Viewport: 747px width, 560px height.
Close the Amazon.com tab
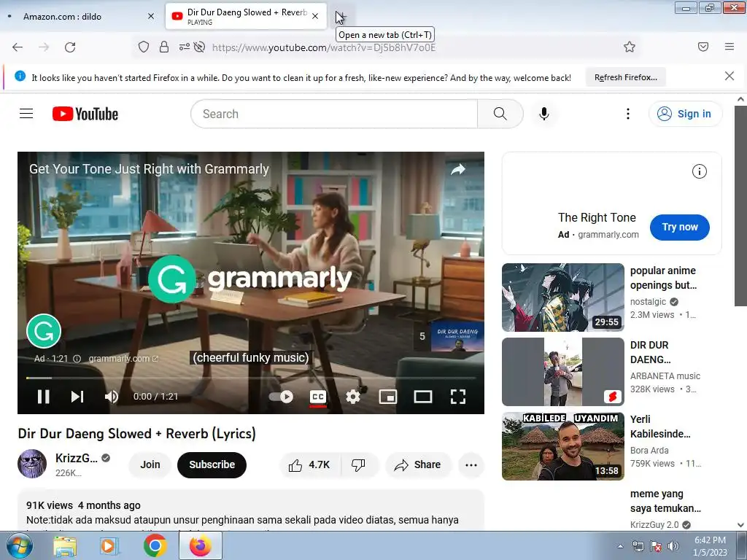151,16
